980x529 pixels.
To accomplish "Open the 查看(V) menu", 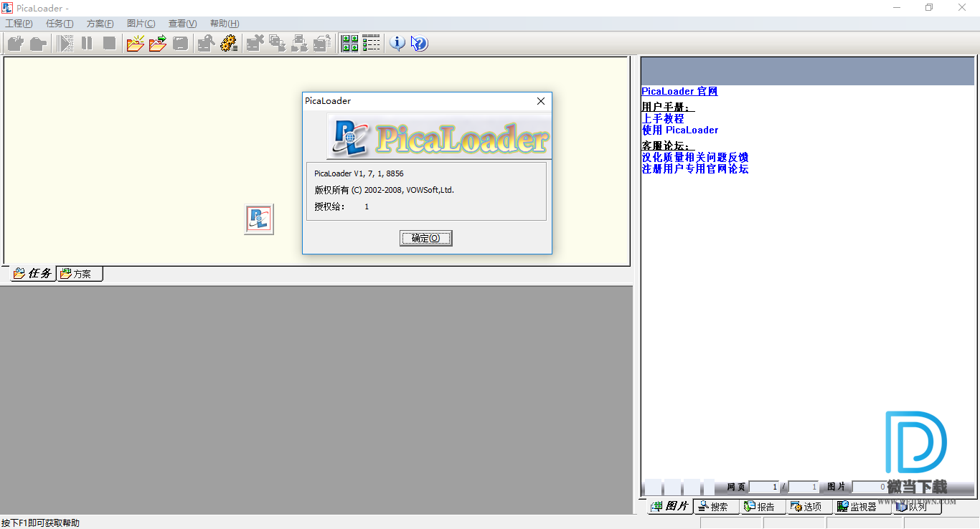I will coord(182,24).
